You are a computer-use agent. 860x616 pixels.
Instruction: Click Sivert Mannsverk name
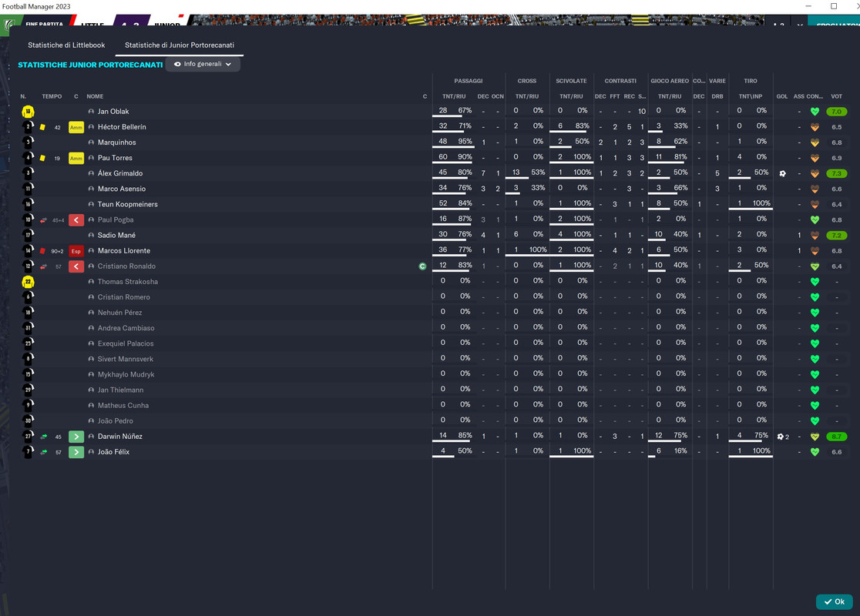click(x=126, y=359)
